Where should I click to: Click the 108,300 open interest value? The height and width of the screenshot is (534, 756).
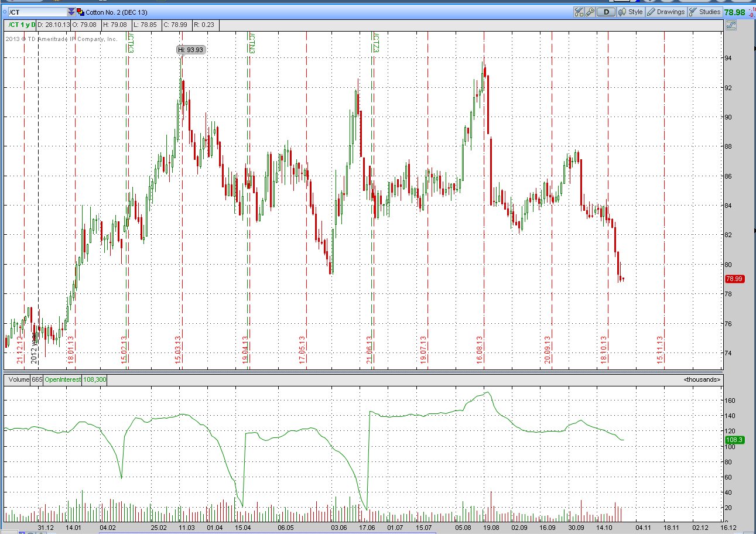point(94,379)
